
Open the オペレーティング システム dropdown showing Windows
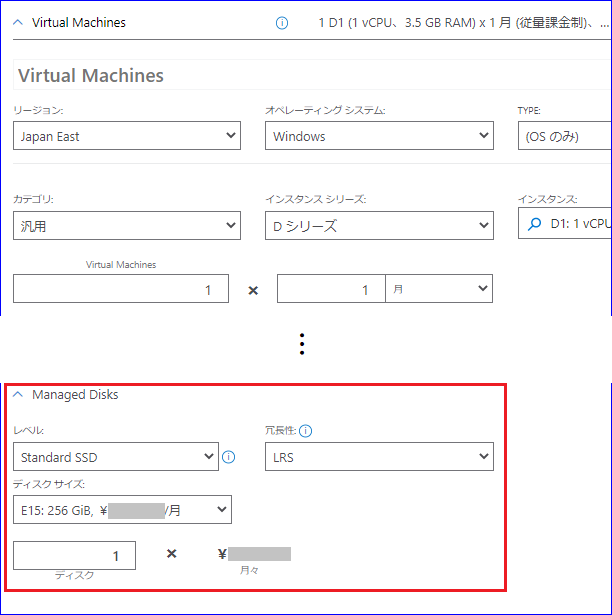coord(379,136)
